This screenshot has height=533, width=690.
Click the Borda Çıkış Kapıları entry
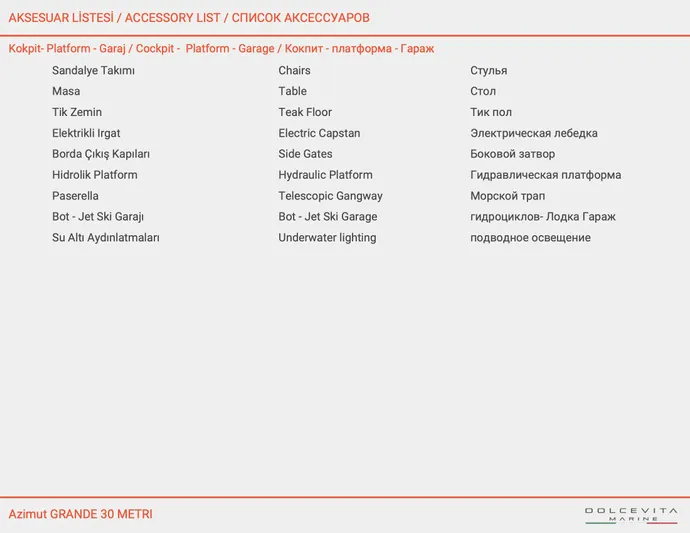[x=100, y=154]
